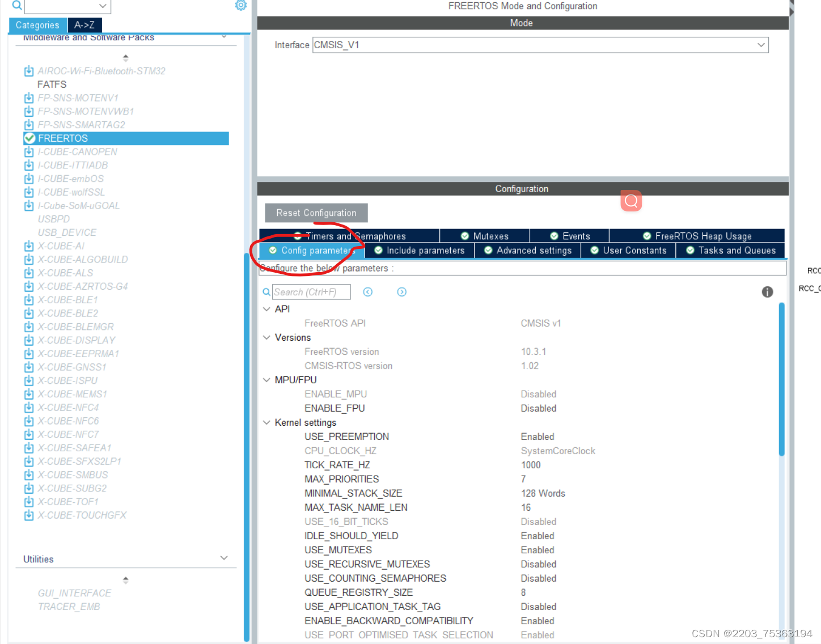This screenshot has height=644, width=821.
Task: Click sort arrow above middleware list
Action: coord(126,58)
